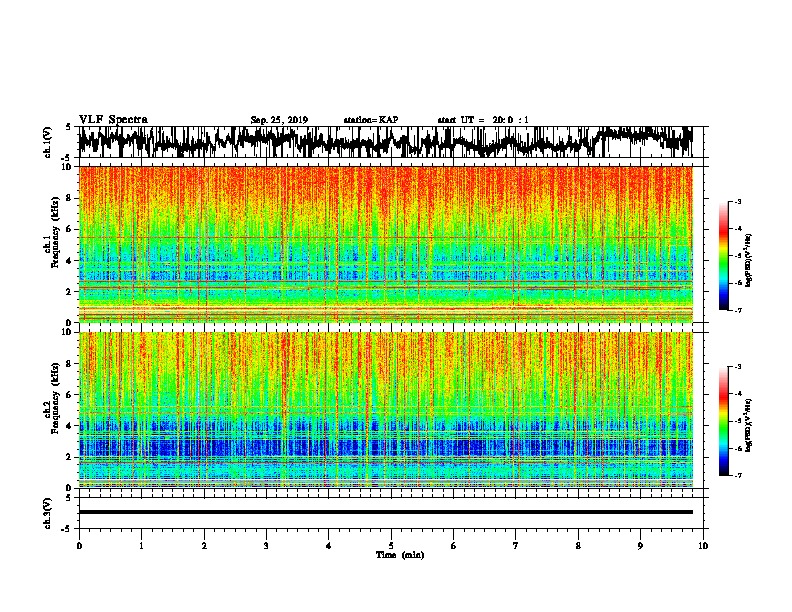
Task: Click inside the ch.1 spectrogram panel
Action: pyautogui.click(x=386, y=244)
